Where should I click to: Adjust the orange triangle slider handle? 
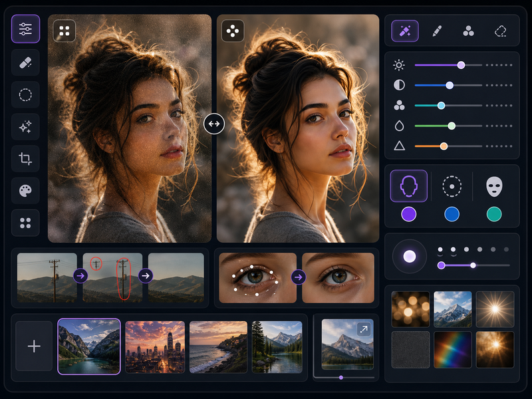[x=444, y=146]
